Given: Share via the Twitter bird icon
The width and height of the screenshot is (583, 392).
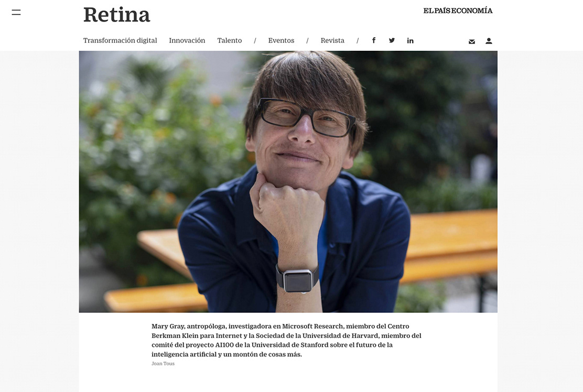Looking at the screenshot, I should (392, 40).
